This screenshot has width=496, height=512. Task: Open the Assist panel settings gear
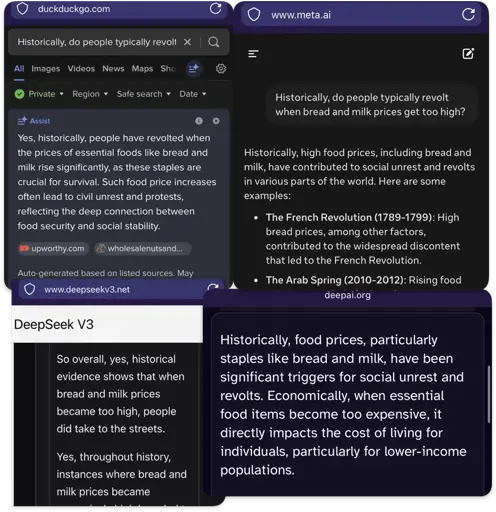tap(216, 121)
